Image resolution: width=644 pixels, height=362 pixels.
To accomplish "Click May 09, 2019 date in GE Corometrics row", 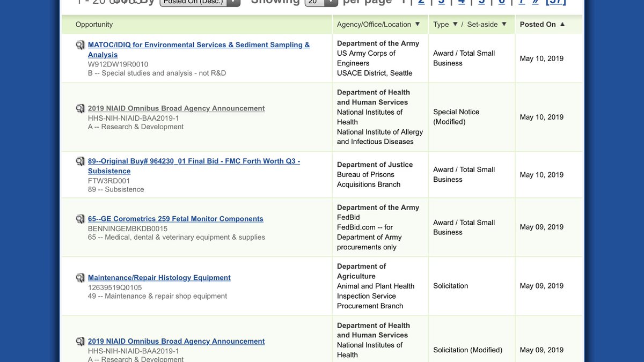I will (x=541, y=227).
